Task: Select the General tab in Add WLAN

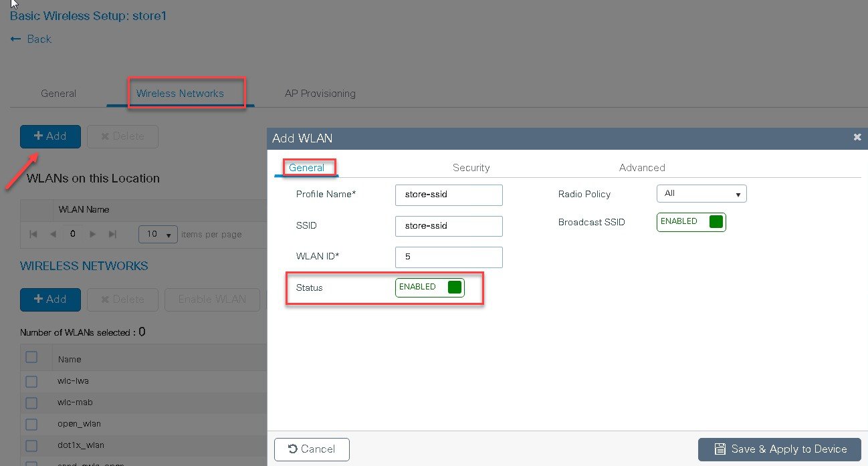Action: pyautogui.click(x=306, y=168)
